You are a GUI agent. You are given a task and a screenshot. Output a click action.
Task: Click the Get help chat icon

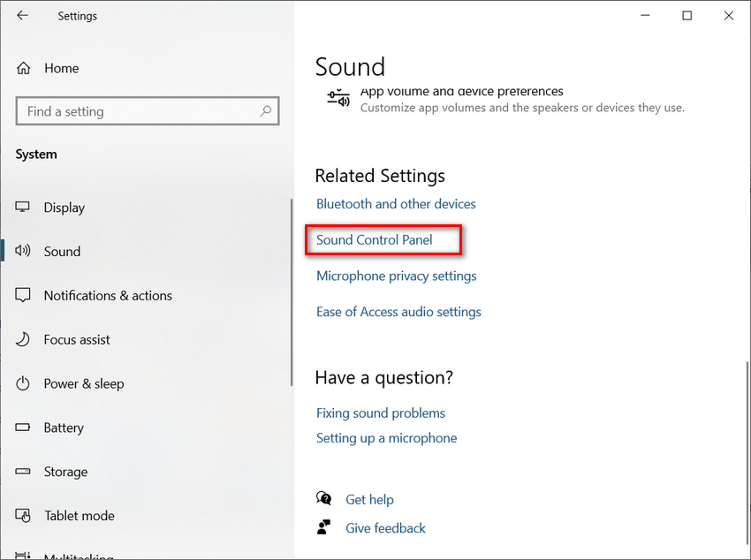coord(324,499)
